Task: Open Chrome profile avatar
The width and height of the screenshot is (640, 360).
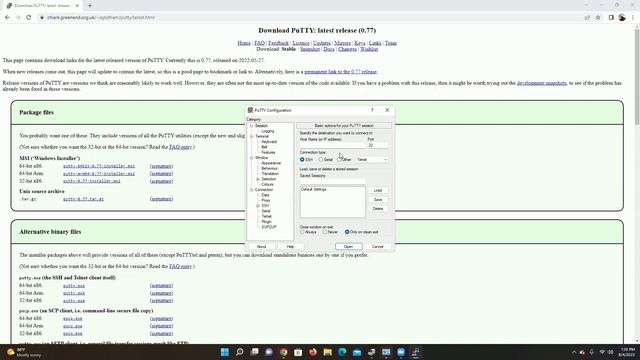Action: 622,18
